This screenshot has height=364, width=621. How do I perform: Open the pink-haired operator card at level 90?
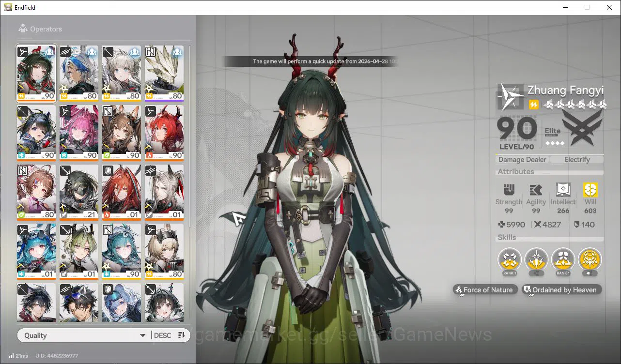(x=79, y=133)
